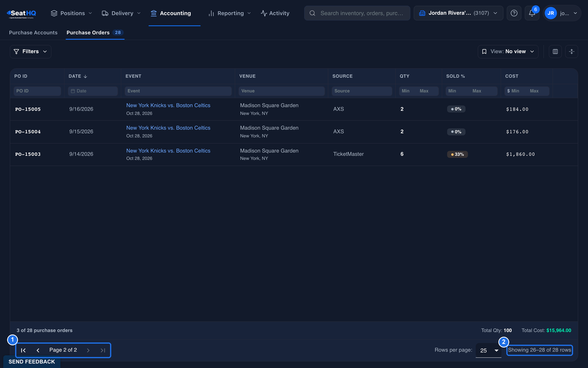Go to first page of results

23,350
